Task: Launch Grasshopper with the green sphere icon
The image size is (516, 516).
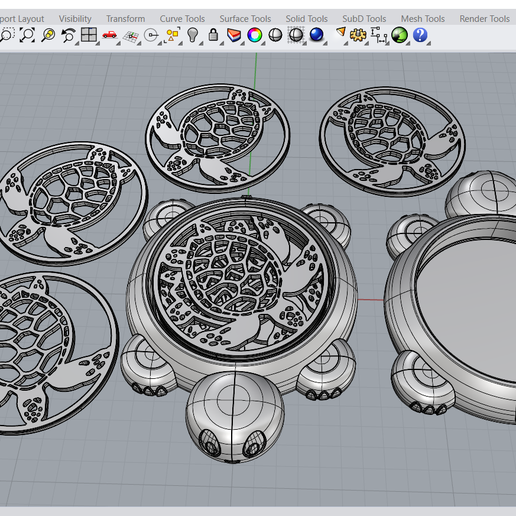Action: click(x=399, y=35)
